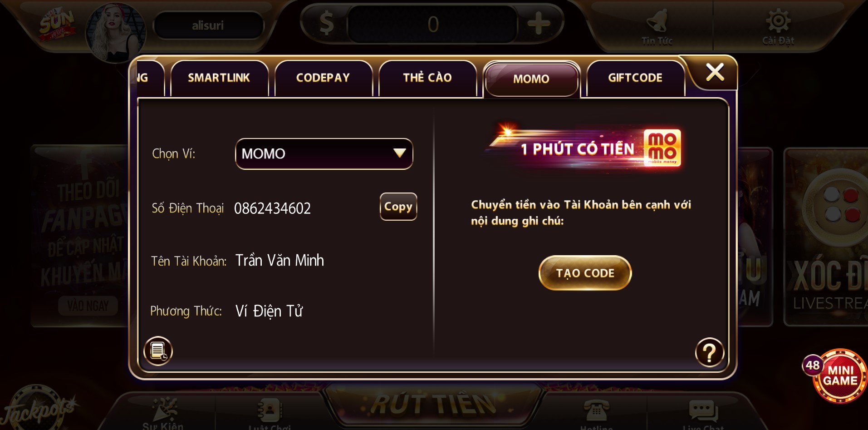The width and height of the screenshot is (868, 430).
Task: Open the transaction history icon
Action: pyautogui.click(x=158, y=351)
